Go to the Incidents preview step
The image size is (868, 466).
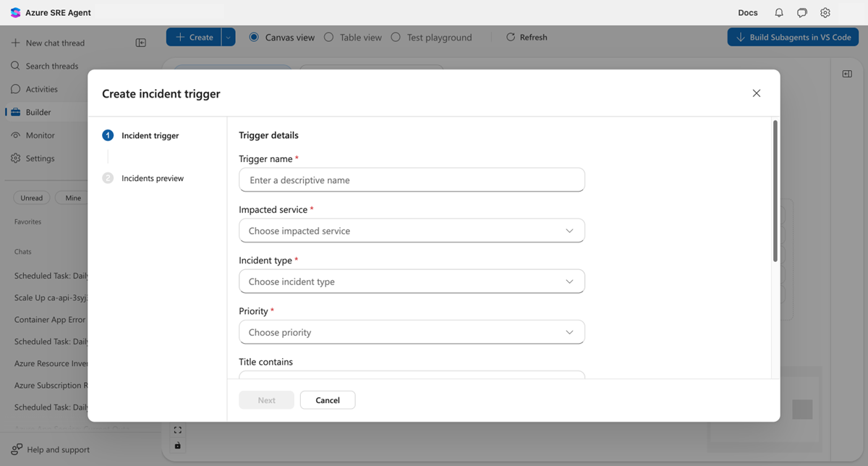pos(151,177)
